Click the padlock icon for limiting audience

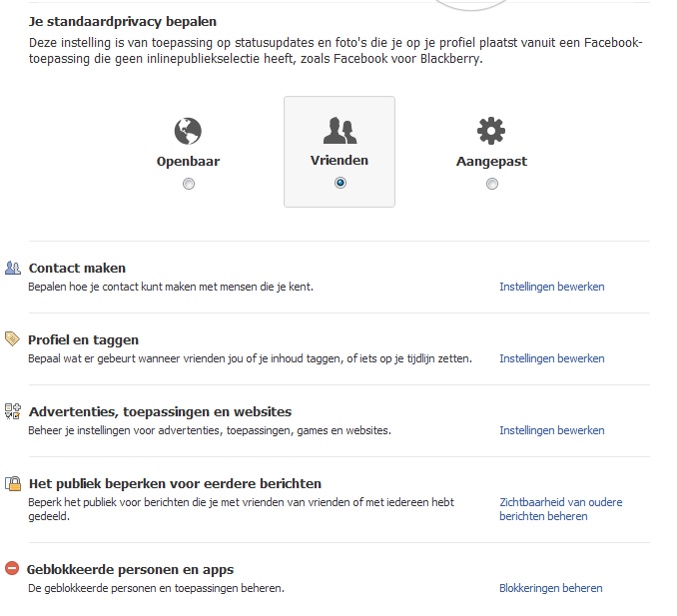[13, 483]
